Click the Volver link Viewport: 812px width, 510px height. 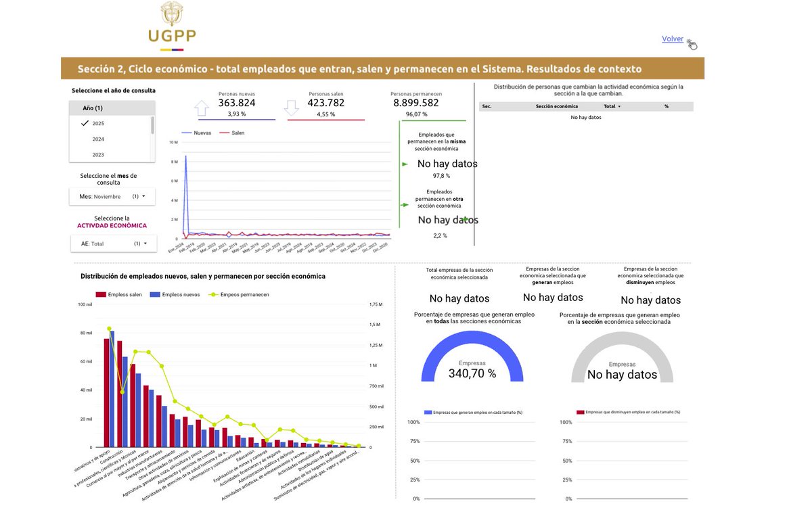point(673,39)
